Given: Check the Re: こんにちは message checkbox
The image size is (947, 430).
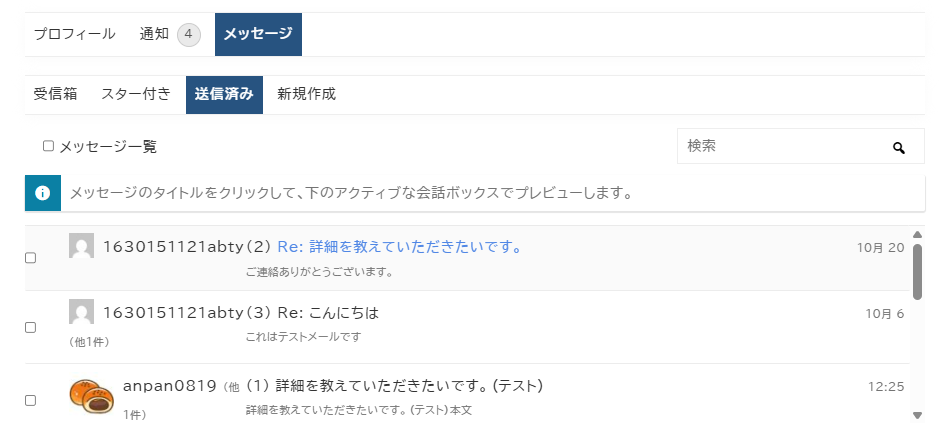Looking at the screenshot, I should tap(30, 327).
